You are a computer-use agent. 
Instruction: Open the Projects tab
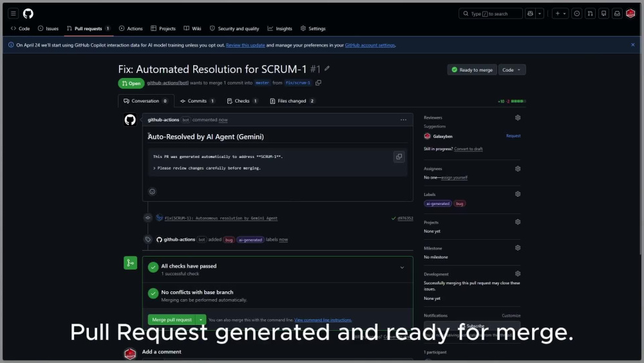tap(163, 28)
